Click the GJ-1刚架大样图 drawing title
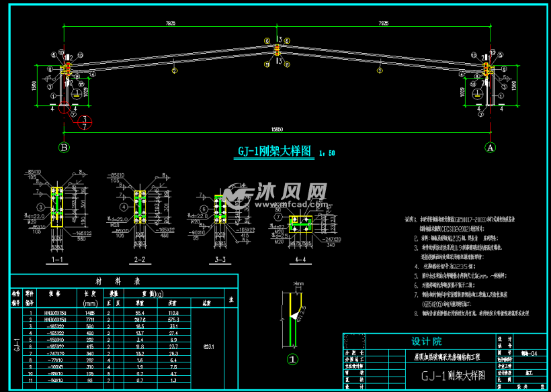Viewport: 551px width, 392px height. coord(275,152)
